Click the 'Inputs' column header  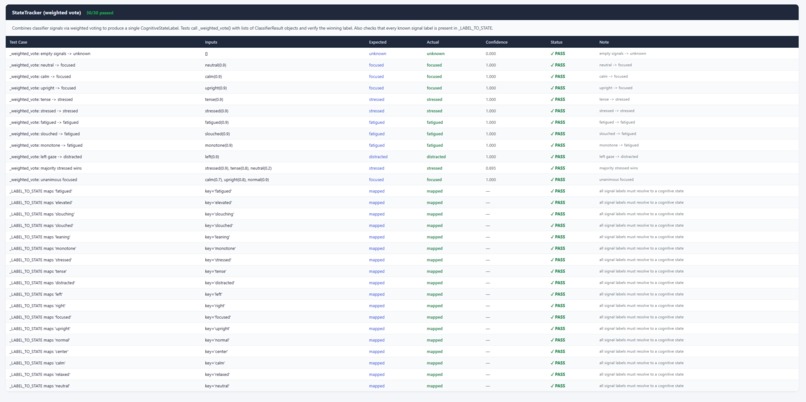(x=211, y=42)
